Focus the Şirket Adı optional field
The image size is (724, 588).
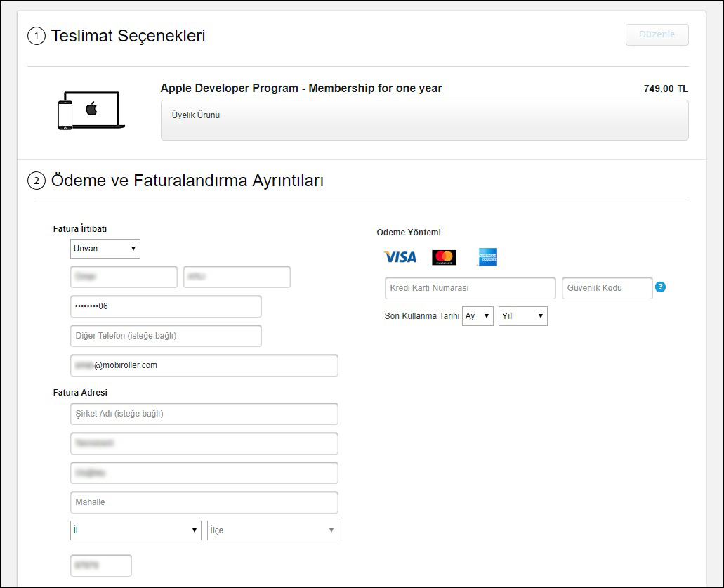[x=204, y=414]
